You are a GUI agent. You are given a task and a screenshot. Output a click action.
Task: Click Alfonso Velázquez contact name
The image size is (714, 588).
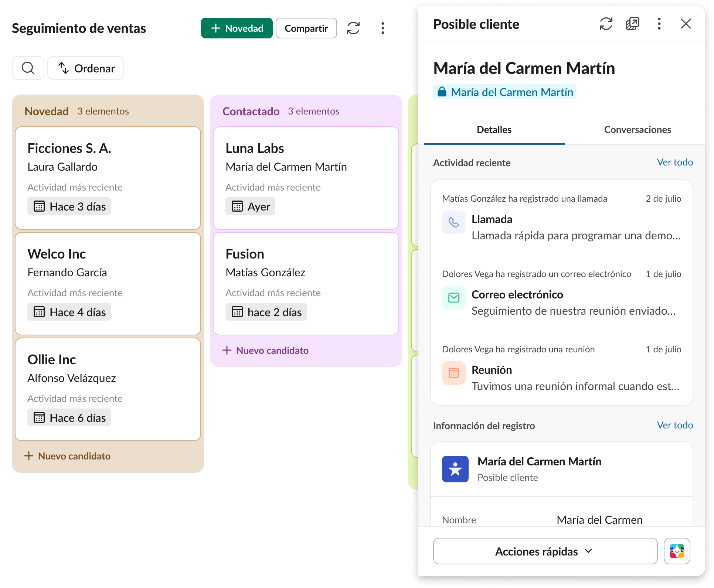(72, 378)
